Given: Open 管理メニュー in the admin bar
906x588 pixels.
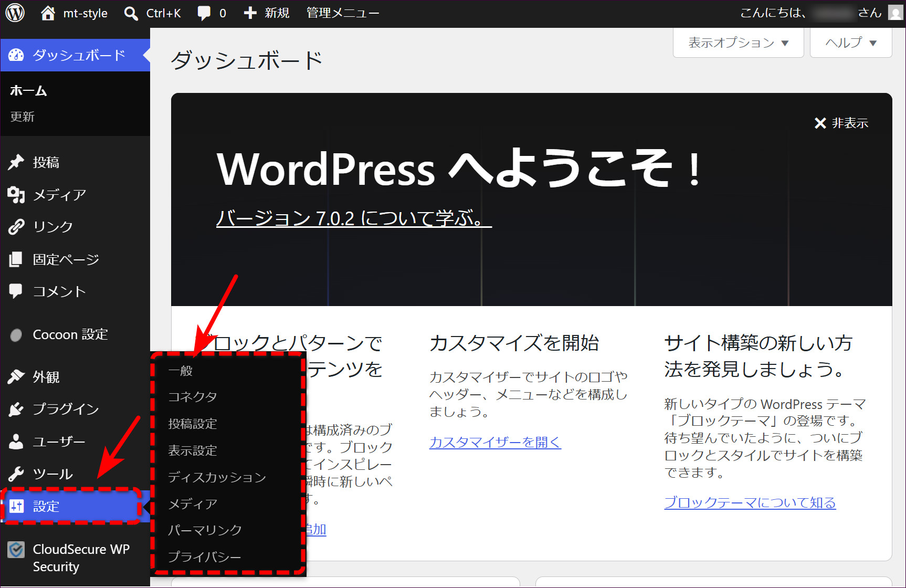Looking at the screenshot, I should [x=343, y=13].
